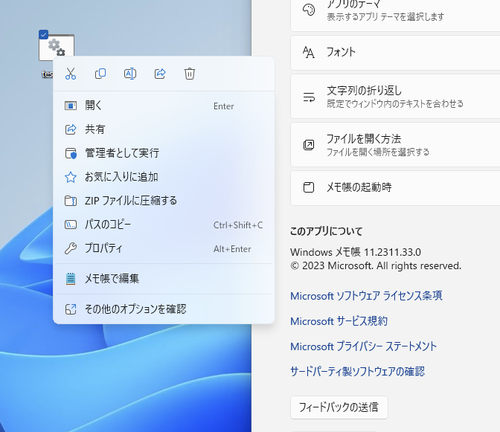
Task: Choose お気に入りに追加 menu entry
Action: pyautogui.click(x=163, y=177)
